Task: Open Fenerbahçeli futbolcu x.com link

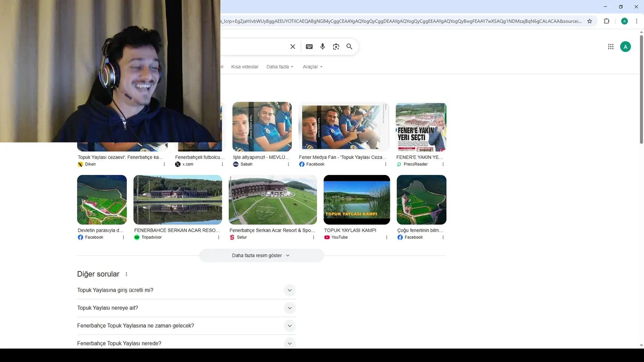Action: coord(200,157)
